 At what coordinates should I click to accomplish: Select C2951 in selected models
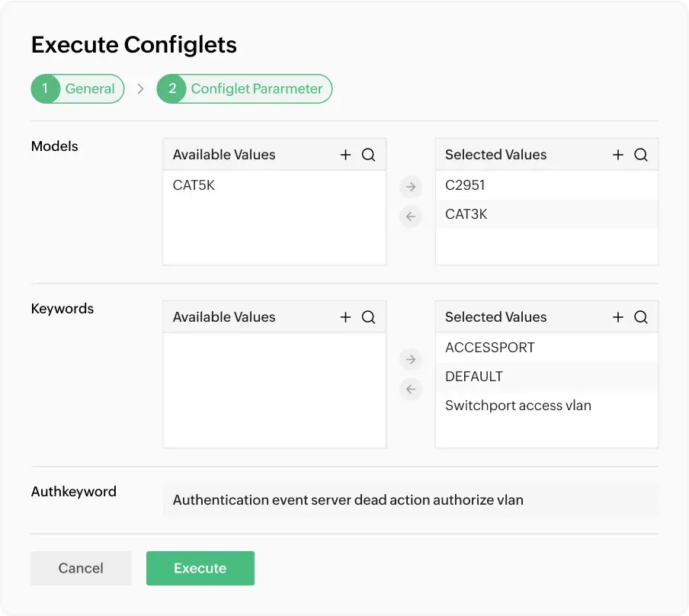tap(546, 185)
